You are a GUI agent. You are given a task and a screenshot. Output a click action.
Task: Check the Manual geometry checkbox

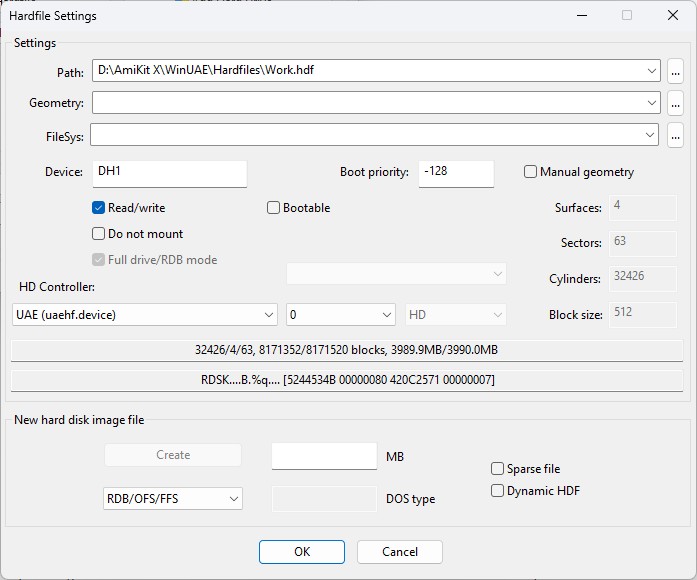(531, 172)
